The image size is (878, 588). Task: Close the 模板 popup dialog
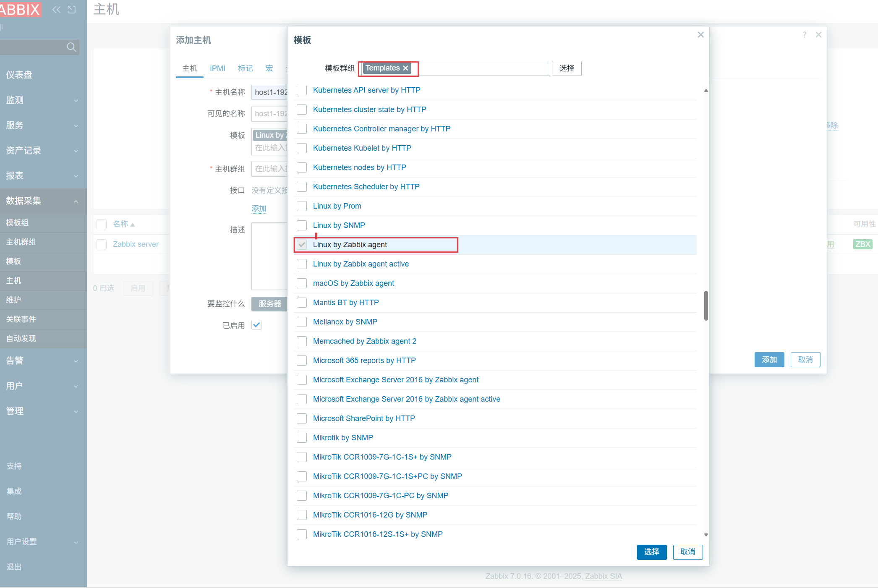pyautogui.click(x=700, y=34)
